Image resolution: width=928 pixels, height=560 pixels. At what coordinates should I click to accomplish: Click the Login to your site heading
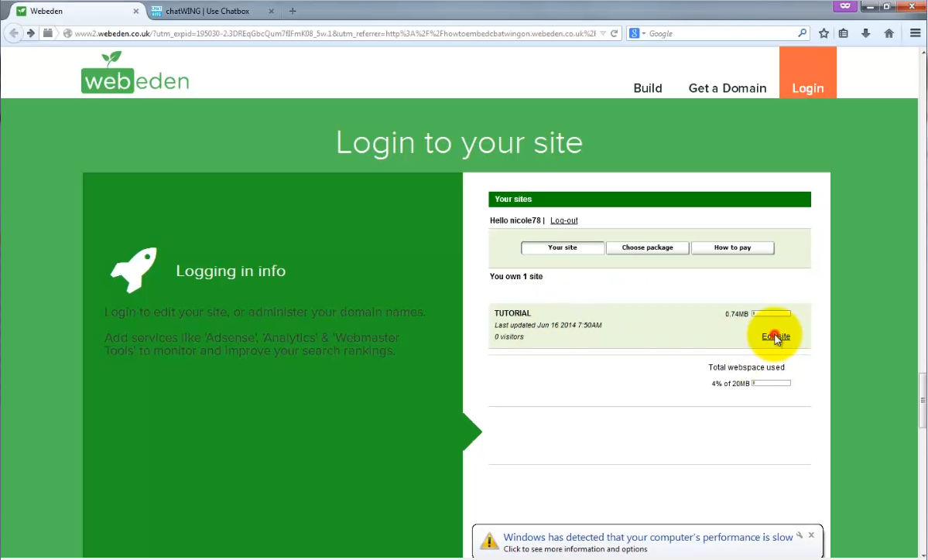tap(459, 142)
